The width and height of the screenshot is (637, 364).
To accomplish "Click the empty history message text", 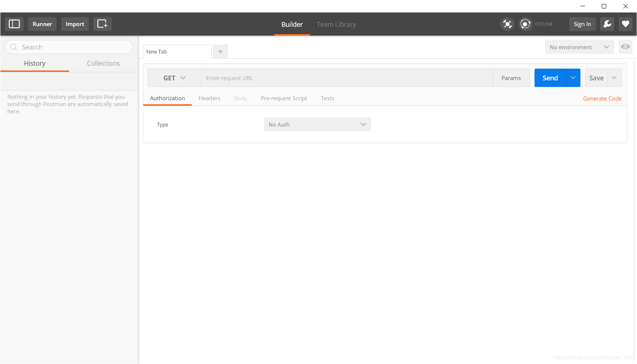I will (x=68, y=104).
